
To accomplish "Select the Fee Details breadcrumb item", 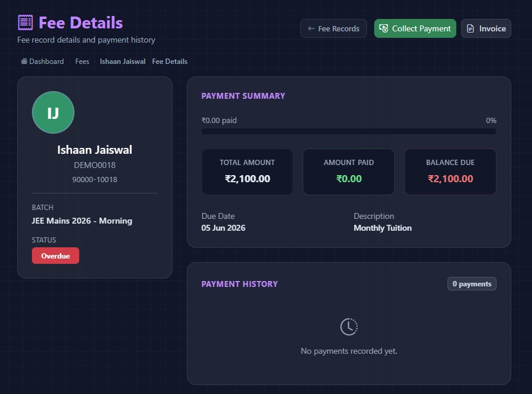I will coord(170,62).
